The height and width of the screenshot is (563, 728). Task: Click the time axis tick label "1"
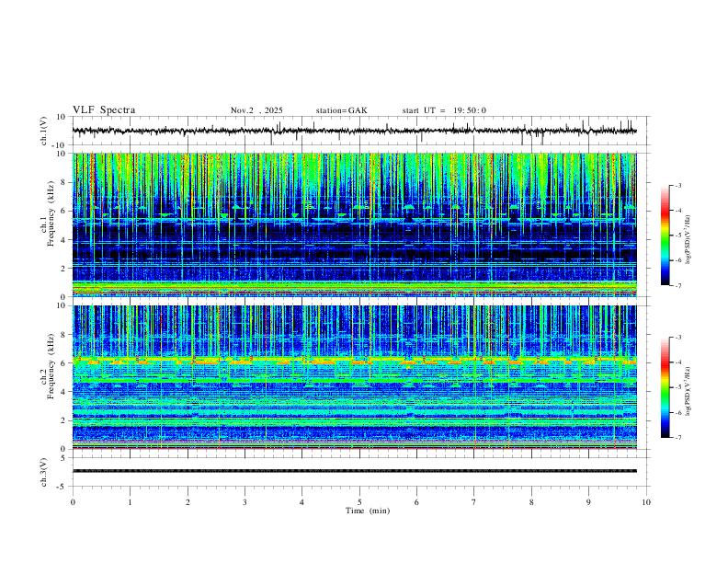point(130,502)
